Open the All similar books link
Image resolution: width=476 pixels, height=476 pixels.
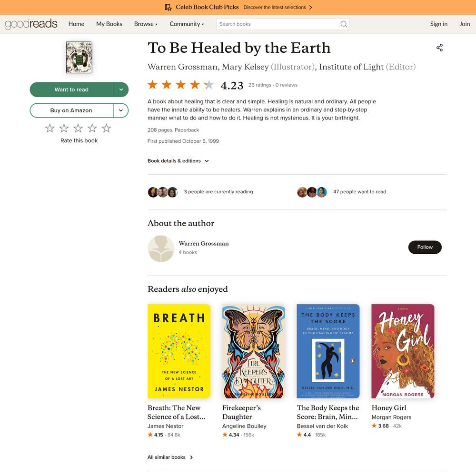(x=170, y=457)
